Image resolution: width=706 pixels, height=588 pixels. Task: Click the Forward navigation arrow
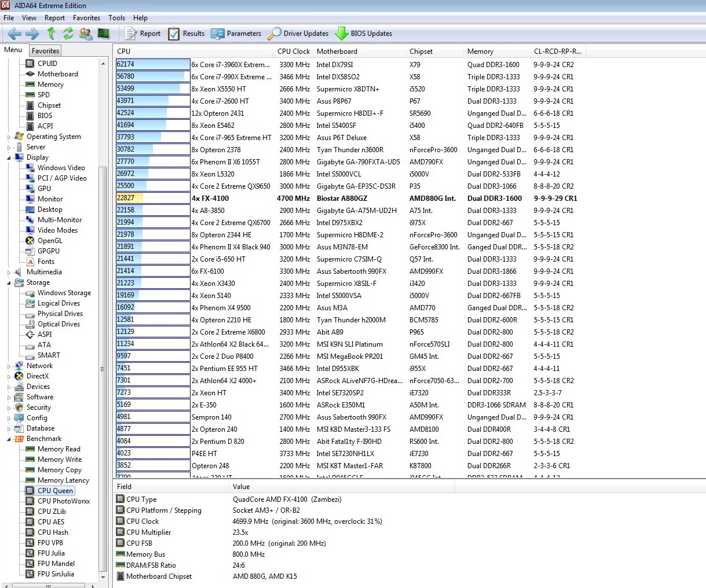(x=32, y=34)
